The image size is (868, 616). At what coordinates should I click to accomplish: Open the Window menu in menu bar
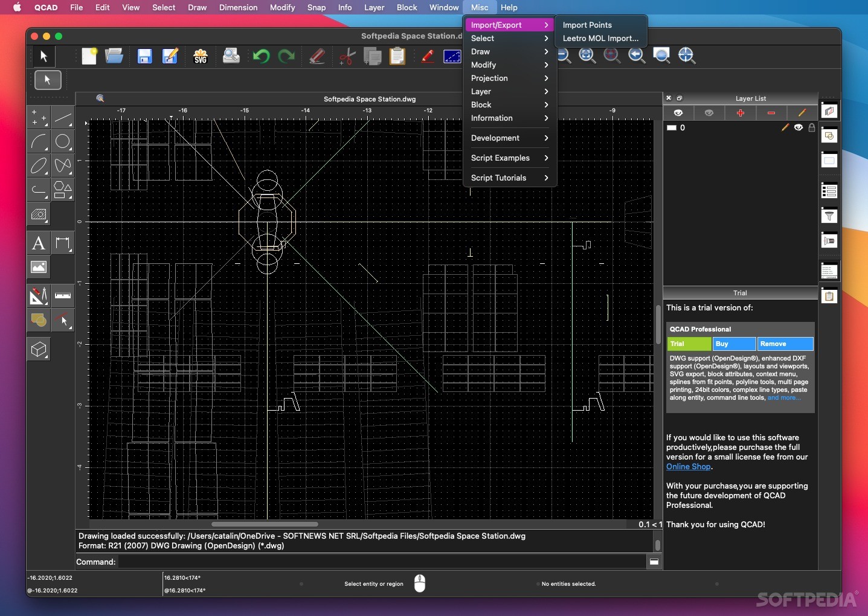click(444, 7)
